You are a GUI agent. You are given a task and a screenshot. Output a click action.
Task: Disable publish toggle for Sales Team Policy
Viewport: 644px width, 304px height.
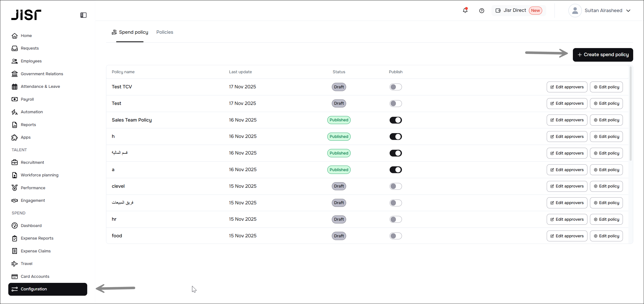click(x=396, y=120)
